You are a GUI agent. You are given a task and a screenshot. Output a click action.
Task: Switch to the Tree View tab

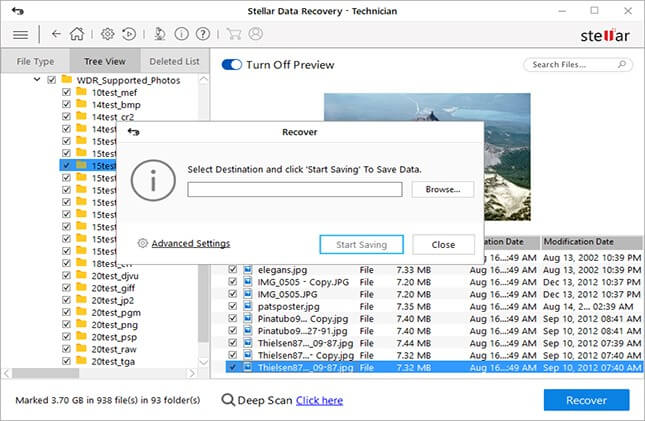(x=105, y=61)
